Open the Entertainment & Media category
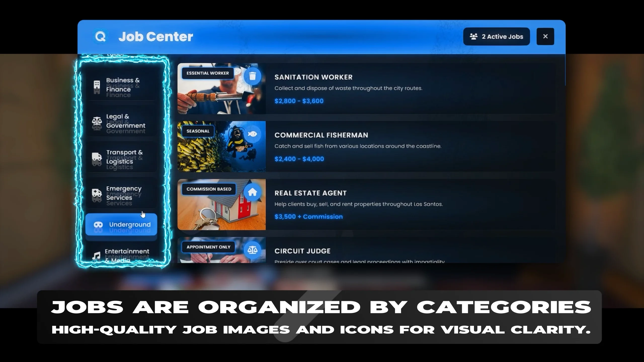This screenshot has width=644, height=362. coord(121,253)
